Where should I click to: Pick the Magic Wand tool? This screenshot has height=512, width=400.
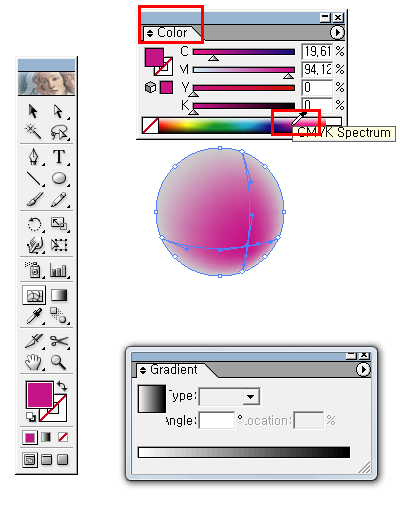33,132
